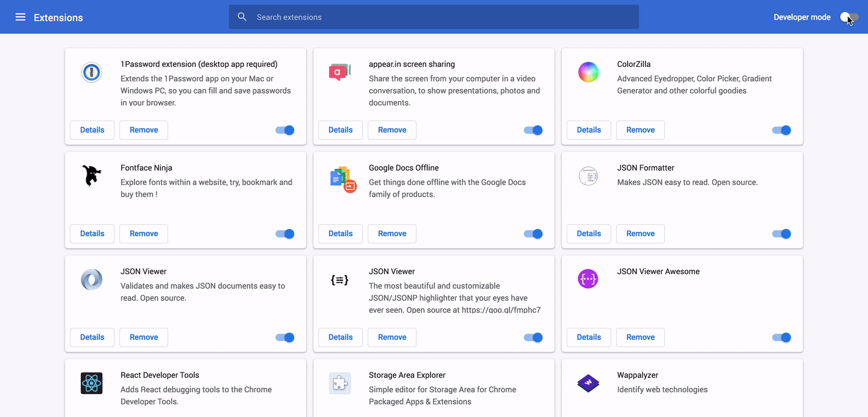Screen dimensions: 868x417
Task: Disable Google Docs Offline toggle
Action: [533, 234]
